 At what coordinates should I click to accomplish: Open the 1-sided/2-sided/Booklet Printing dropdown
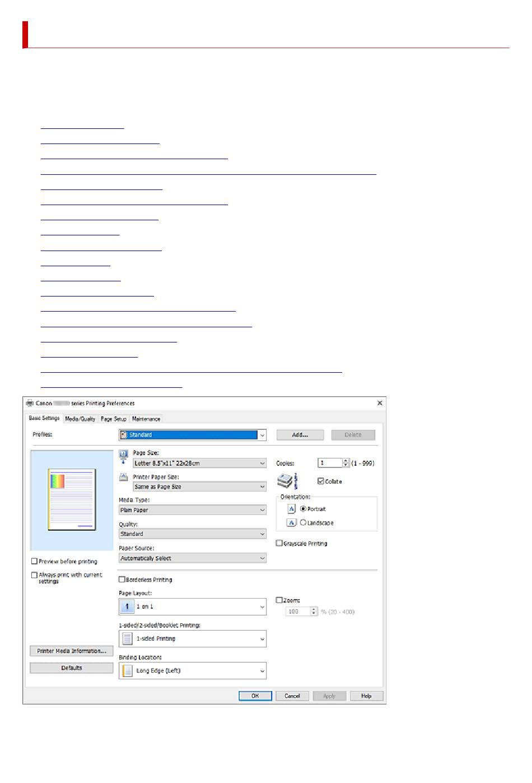pos(193,638)
